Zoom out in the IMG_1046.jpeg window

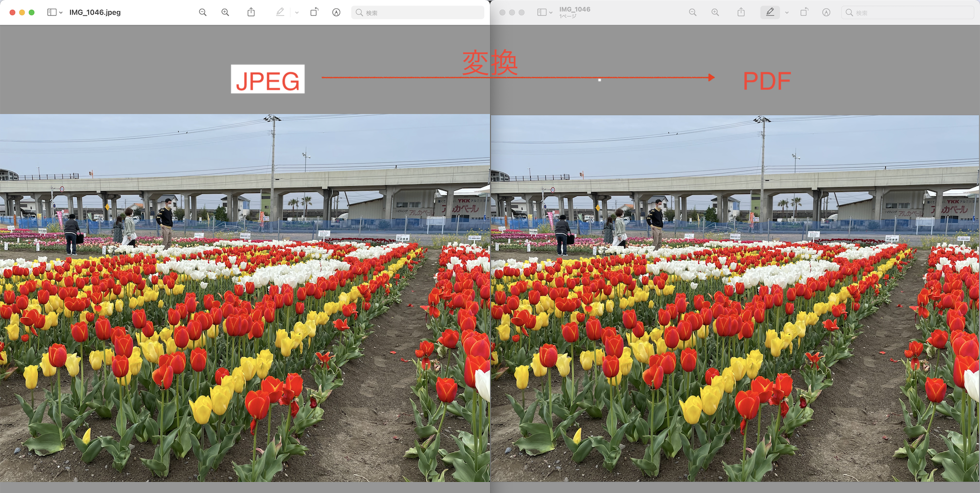203,12
